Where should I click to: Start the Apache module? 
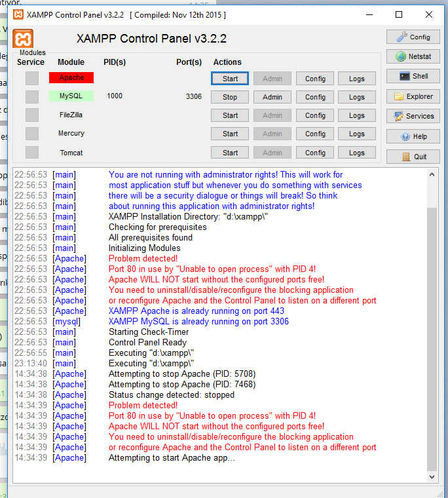coord(230,79)
